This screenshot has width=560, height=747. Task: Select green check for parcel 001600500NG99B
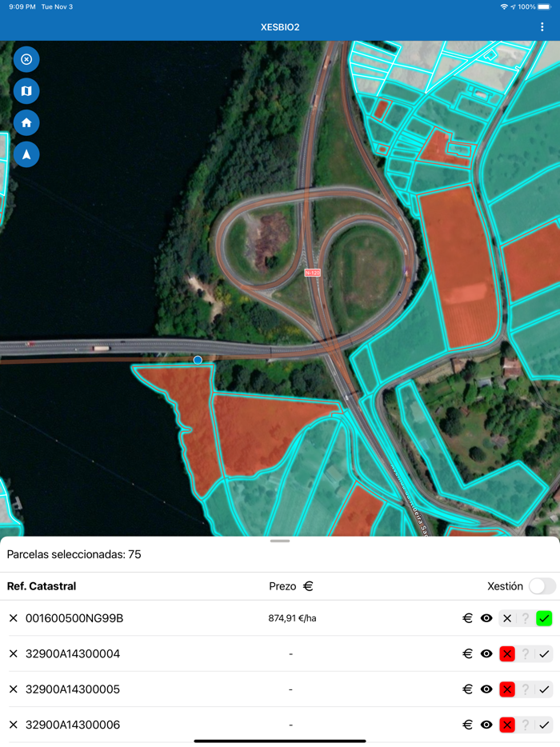coord(544,618)
